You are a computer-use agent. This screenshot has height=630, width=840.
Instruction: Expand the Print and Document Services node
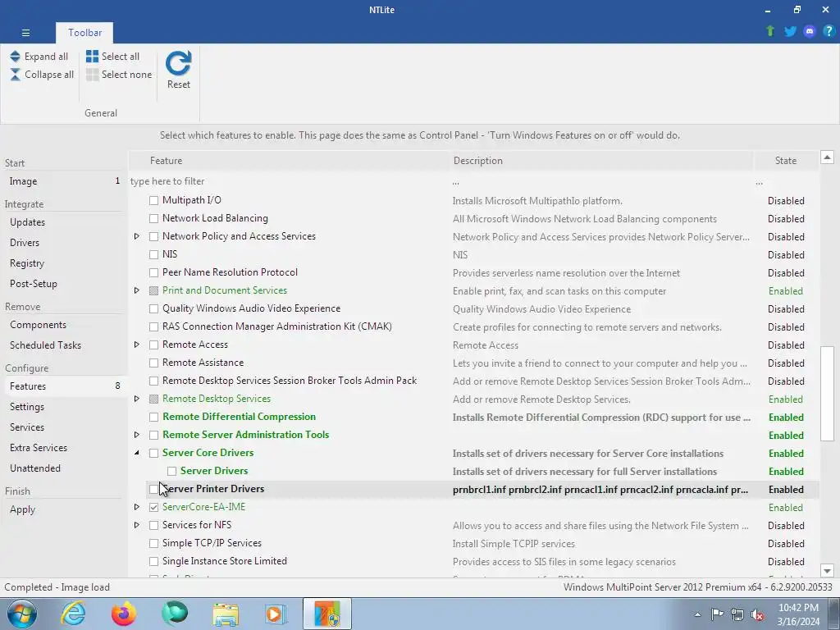point(137,290)
